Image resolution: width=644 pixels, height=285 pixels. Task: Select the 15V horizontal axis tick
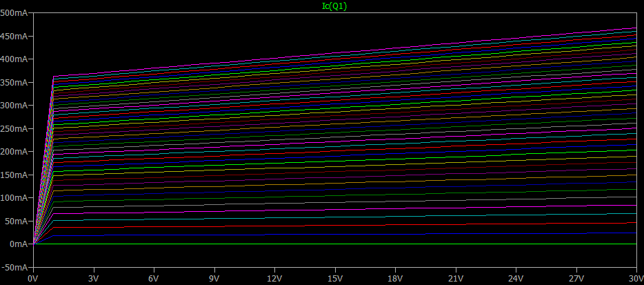click(334, 278)
